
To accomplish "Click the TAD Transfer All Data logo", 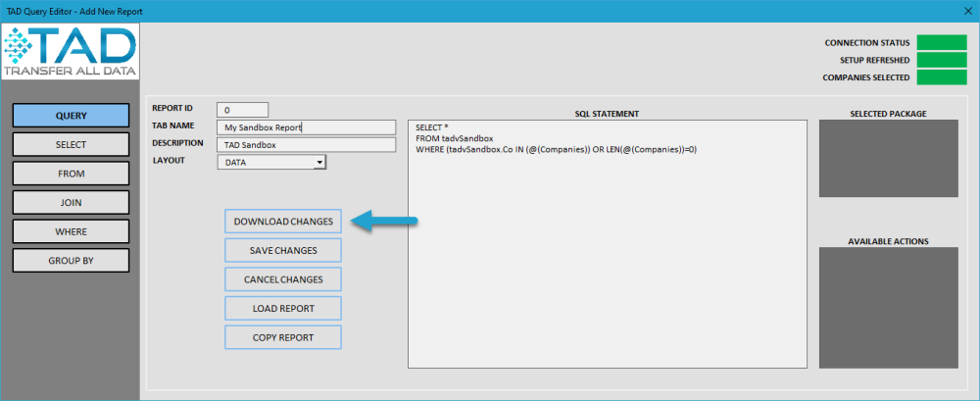I will pyautogui.click(x=70, y=53).
